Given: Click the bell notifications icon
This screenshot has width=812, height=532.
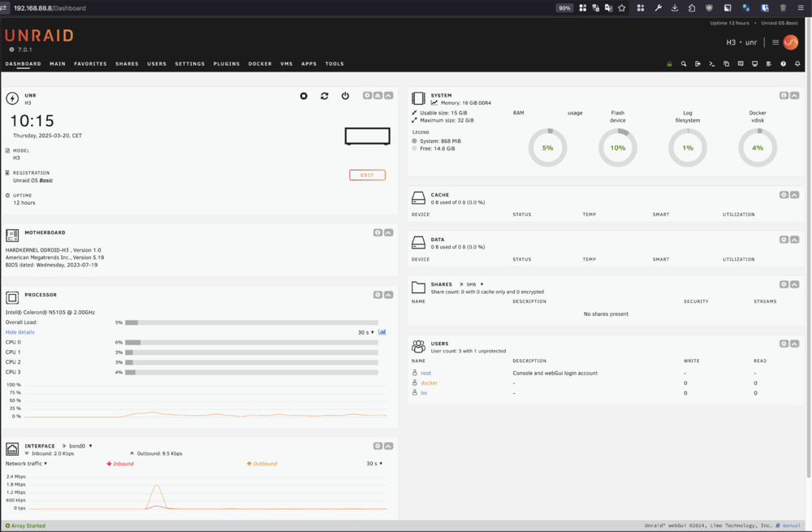Looking at the screenshot, I should (x=797, y=63).
